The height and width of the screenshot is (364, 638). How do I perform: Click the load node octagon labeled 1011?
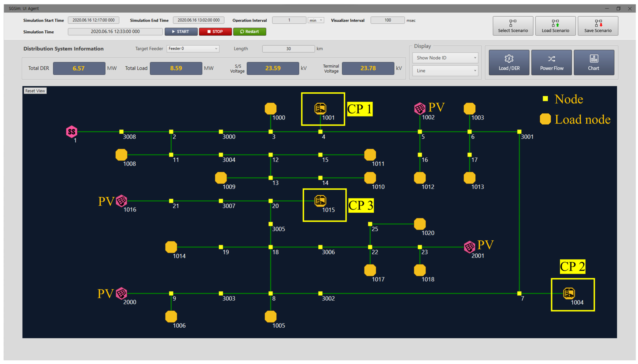[x=370, y=155]
